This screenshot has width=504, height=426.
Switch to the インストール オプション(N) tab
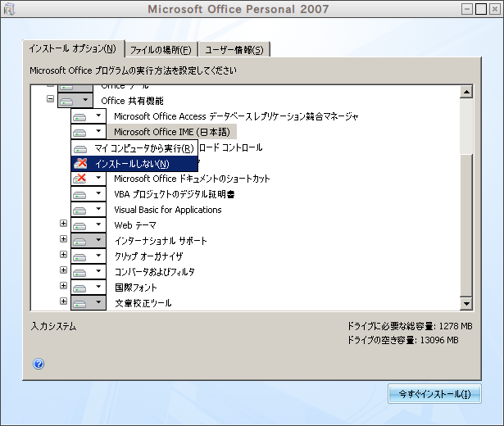(73, 49)
